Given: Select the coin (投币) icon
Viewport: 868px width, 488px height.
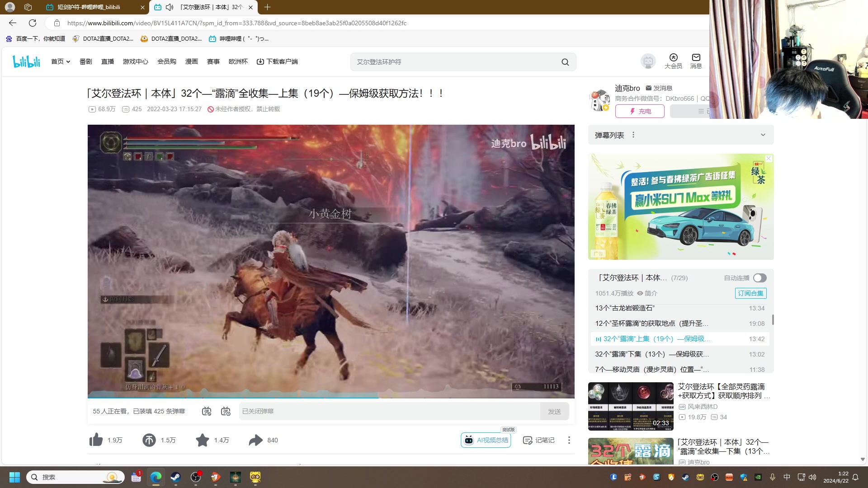Looking at the screenshot, I should pyautogui.click(x=149, y=440).
